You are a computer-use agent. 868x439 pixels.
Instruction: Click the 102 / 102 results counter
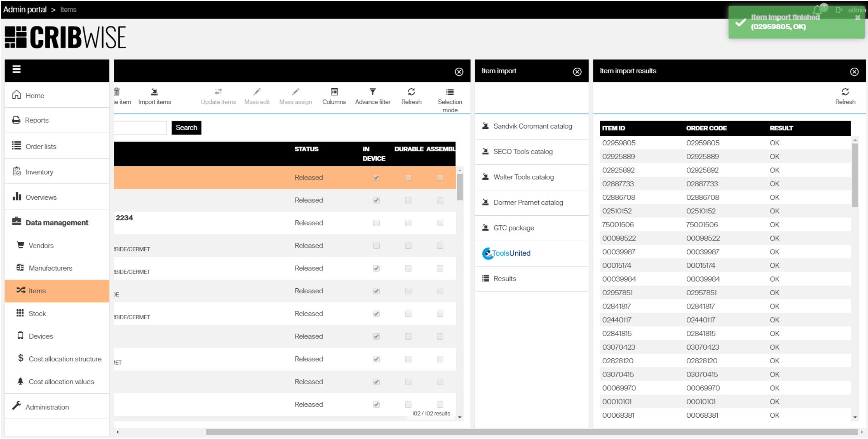coord(431,414)
